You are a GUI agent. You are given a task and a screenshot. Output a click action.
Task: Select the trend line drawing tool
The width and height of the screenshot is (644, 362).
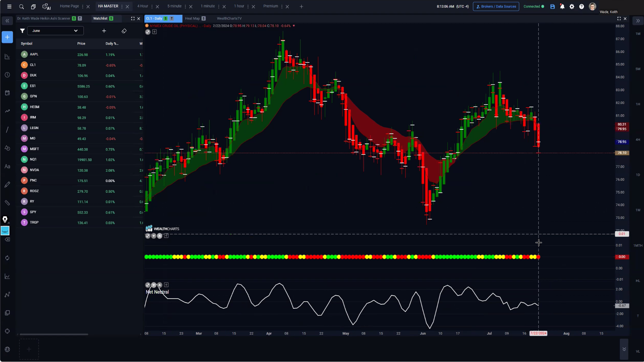(7, 130)
